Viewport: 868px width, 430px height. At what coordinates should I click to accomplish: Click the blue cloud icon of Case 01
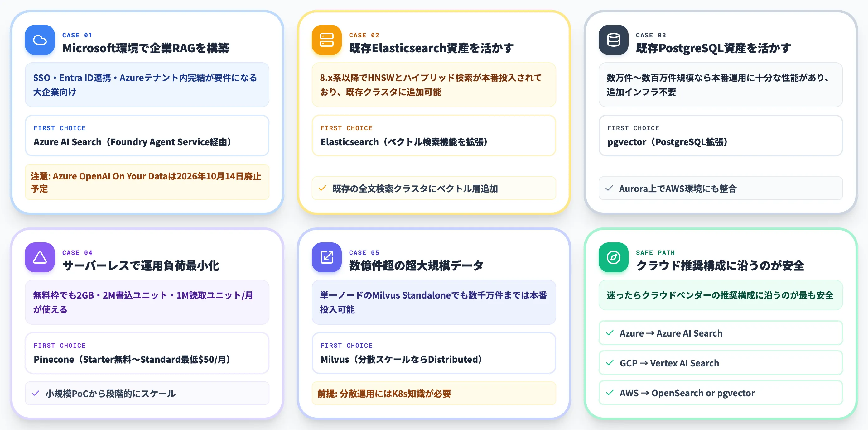coord(40,40)
